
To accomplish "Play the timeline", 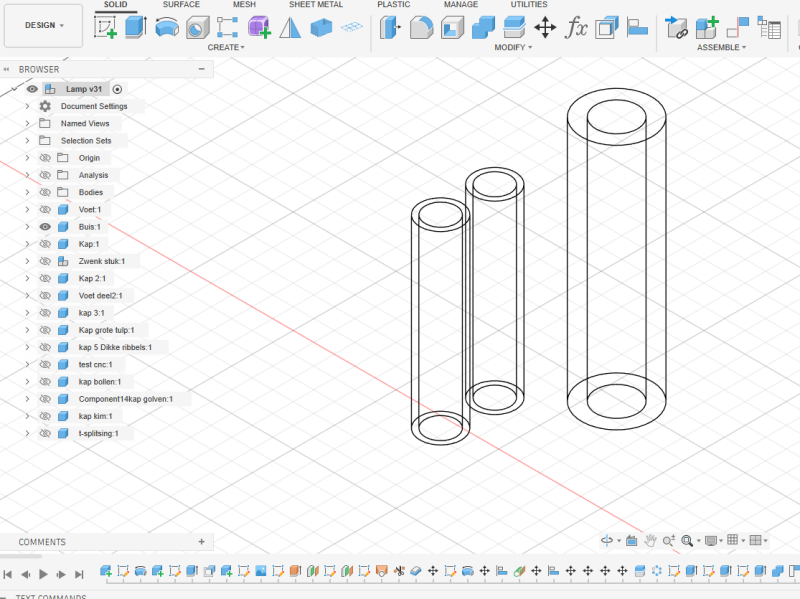I will [43, 575].
